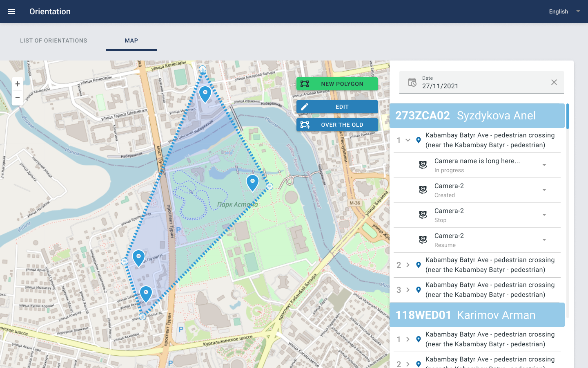
Task: Click the calendar clock icon
Action: (x=412, y=82)
